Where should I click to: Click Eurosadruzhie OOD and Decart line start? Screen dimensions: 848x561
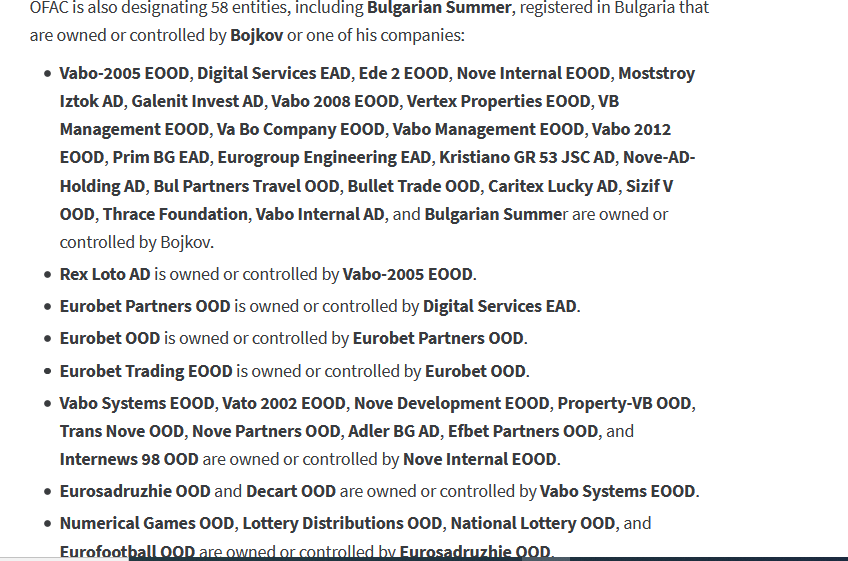pyautogui.click(x=135, y=491)
